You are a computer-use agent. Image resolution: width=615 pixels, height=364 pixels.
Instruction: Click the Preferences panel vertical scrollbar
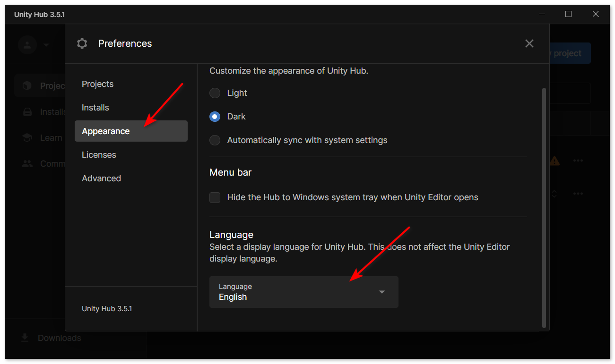tap(544, 208)
